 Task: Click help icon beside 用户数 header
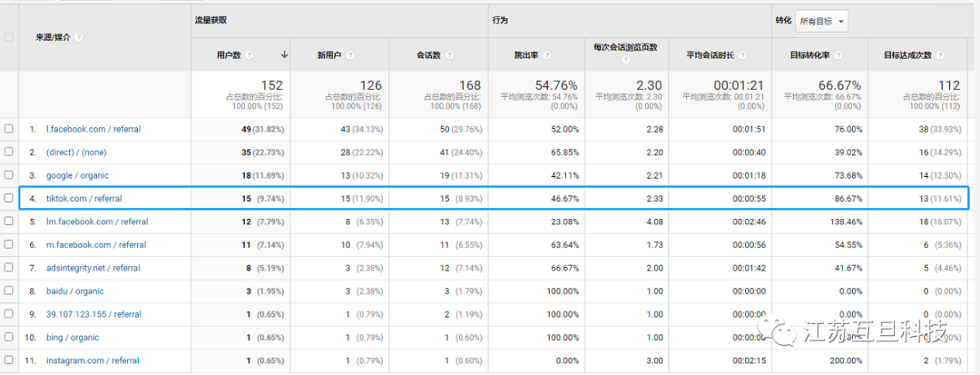250,54
